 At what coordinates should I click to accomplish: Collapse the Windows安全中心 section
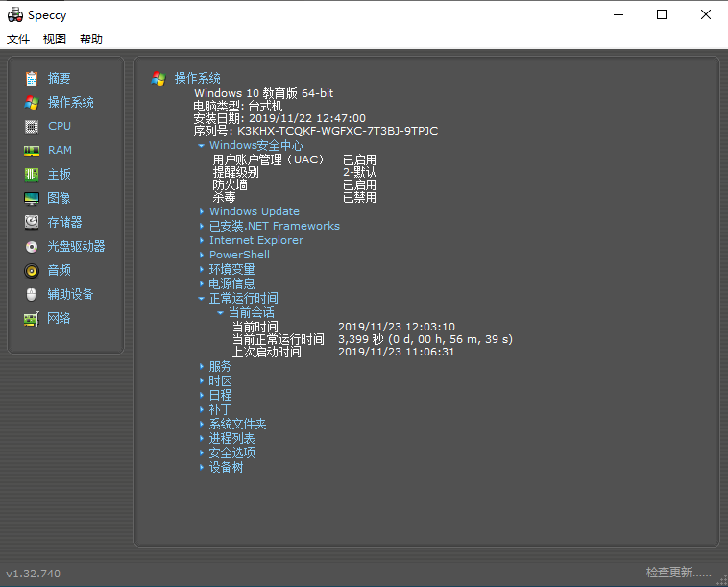click(x=202, y=146)
